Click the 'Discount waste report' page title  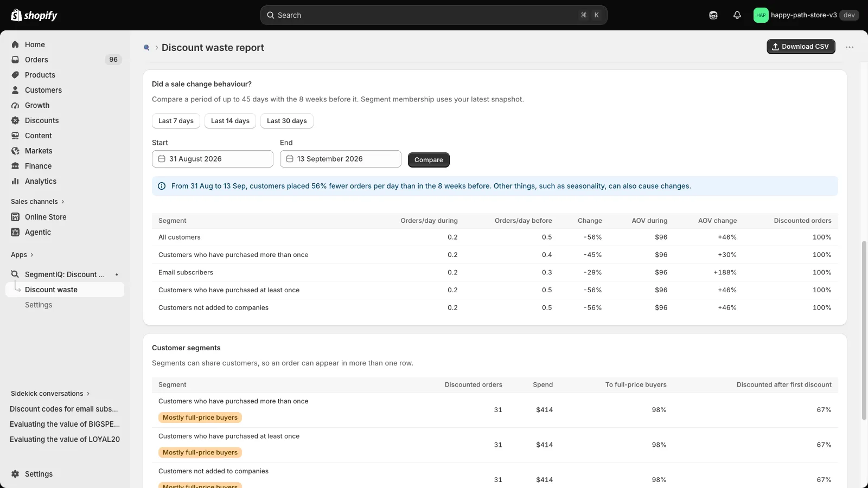(x=213, y=48)
